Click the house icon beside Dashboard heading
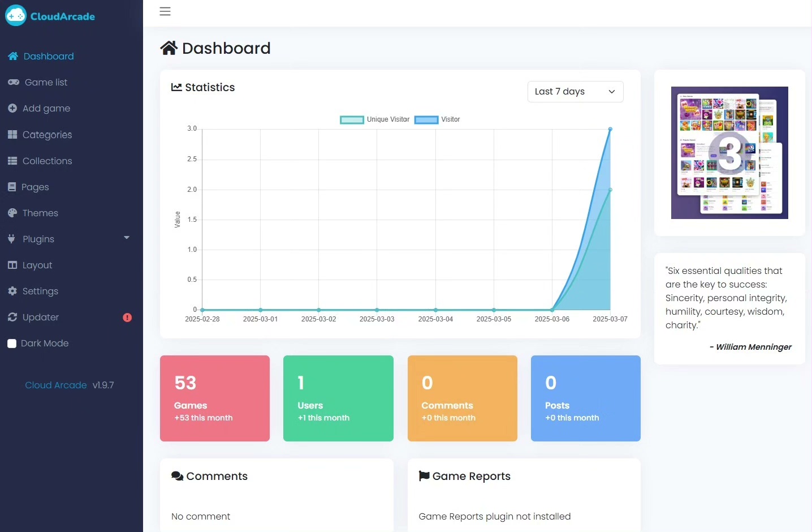 coord(169,48)
